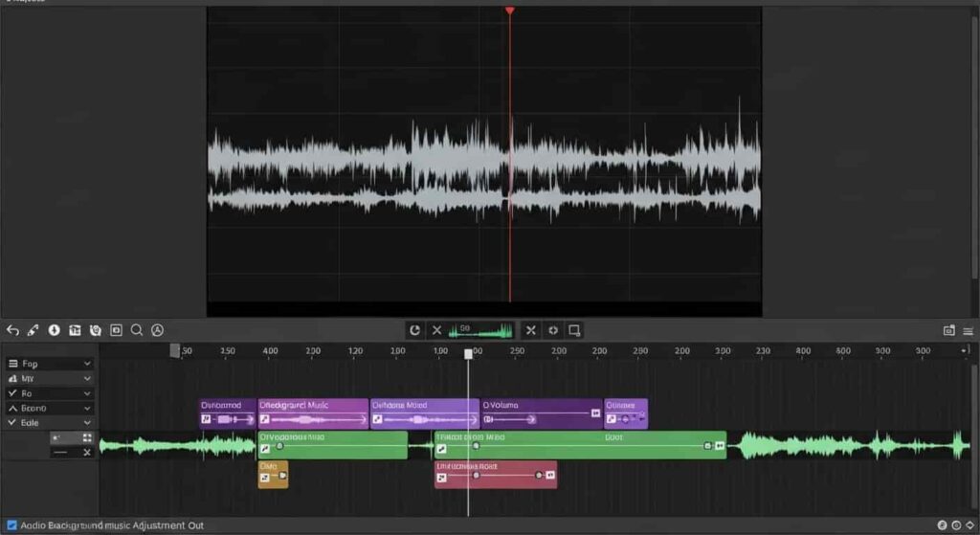Select the square crop icon in the center toolbar
The height and width of the screenshot is (535, 980).
[574, 330]
